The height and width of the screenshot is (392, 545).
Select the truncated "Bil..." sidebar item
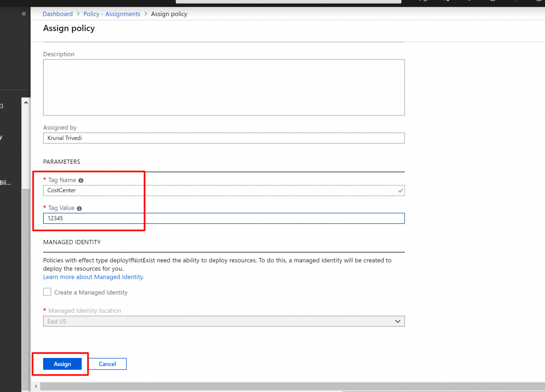pyautogui.click(x=5, y=182)
